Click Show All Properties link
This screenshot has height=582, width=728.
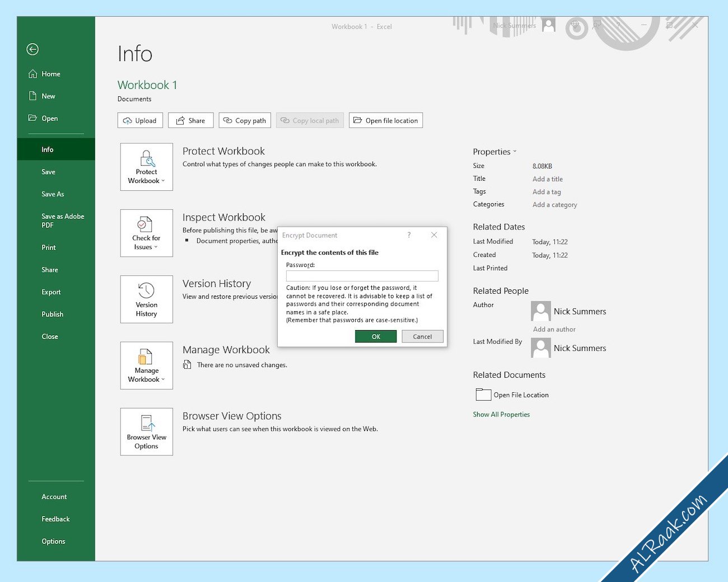(501, 415)
